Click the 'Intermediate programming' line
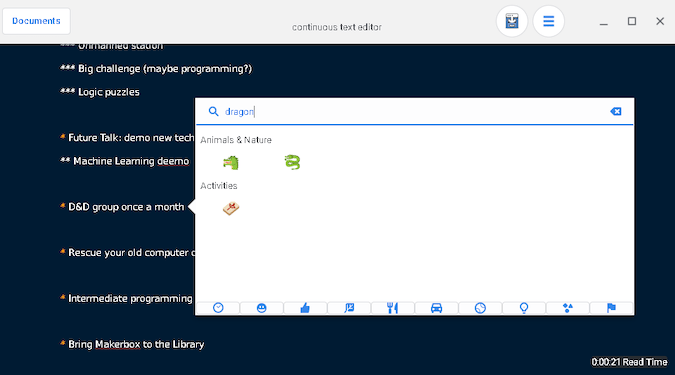Viewport: 675px width, 375px height. click(x=127, y=298)
